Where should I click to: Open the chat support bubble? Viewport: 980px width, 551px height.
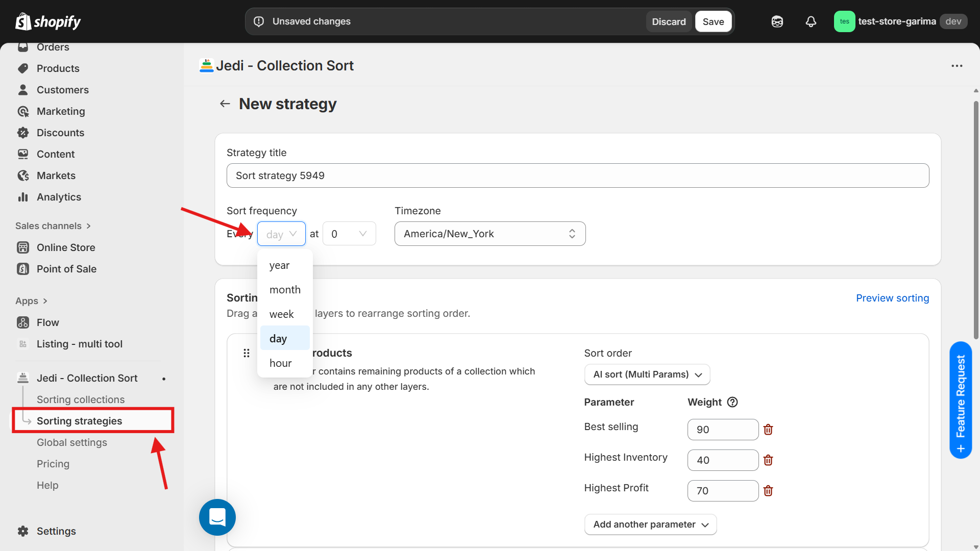click(x=217, y=517)
